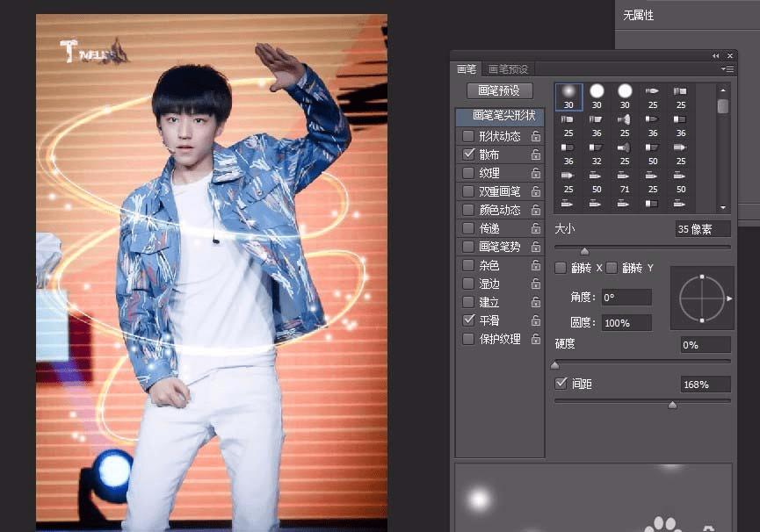This screenshot has height=532, width=760.
Task: Click the brush stroke preview area
Action: tap(593, 498)
